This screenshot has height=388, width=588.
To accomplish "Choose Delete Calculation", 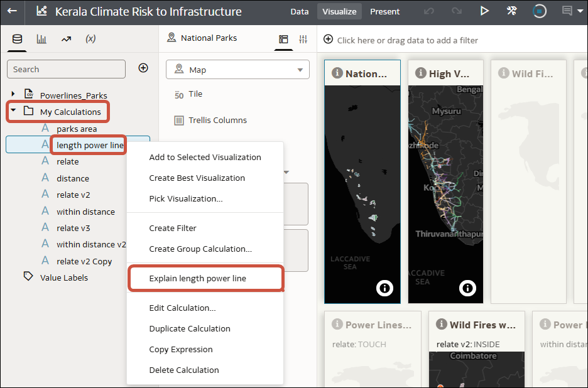I will click(x=205, y=370).
